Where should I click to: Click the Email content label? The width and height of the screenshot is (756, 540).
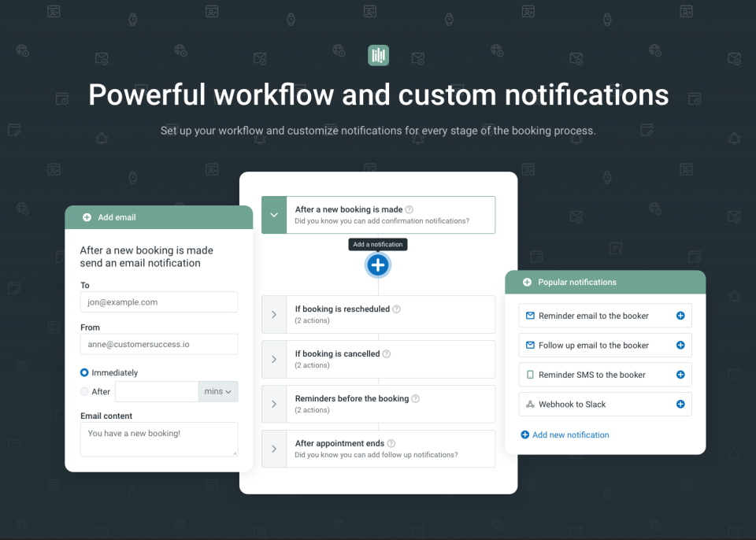(x=106, y=416)
